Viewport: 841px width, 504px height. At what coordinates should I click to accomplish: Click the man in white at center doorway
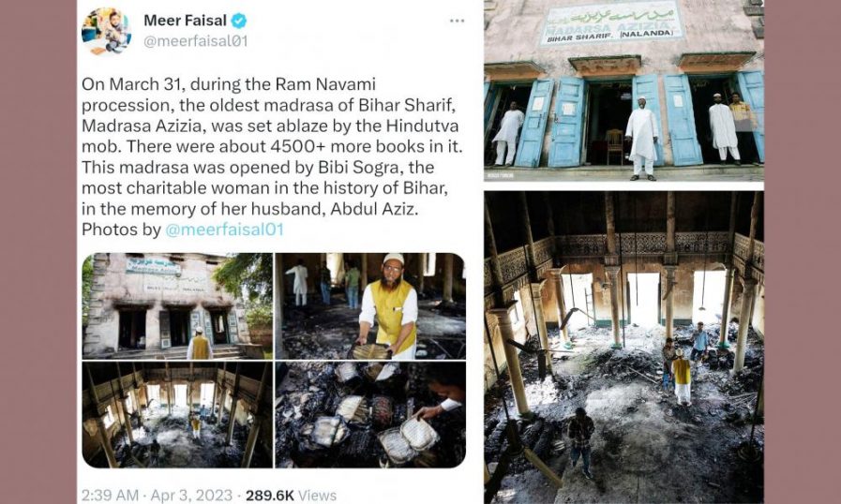pos(642,139)
